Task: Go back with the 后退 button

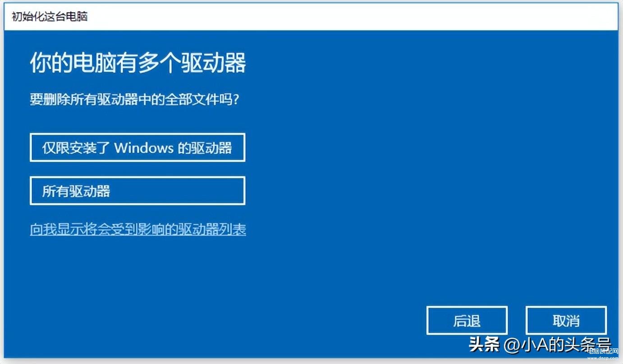Action: click(x=467, y=321)
